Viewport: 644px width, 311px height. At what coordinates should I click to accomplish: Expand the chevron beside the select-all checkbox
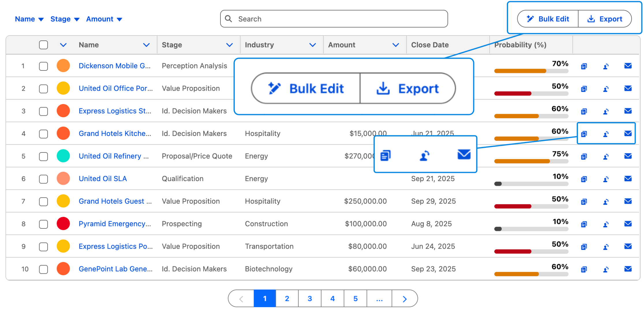point(63,45)
